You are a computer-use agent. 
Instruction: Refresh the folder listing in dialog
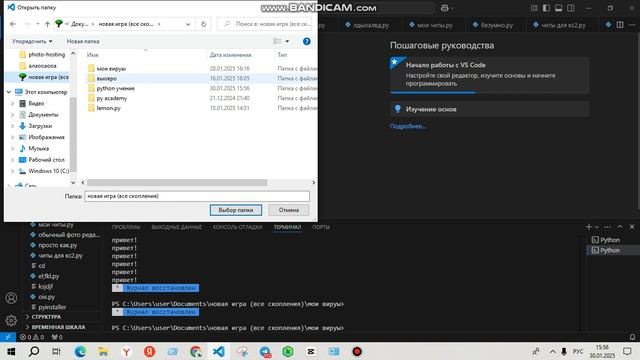point(203,24)
